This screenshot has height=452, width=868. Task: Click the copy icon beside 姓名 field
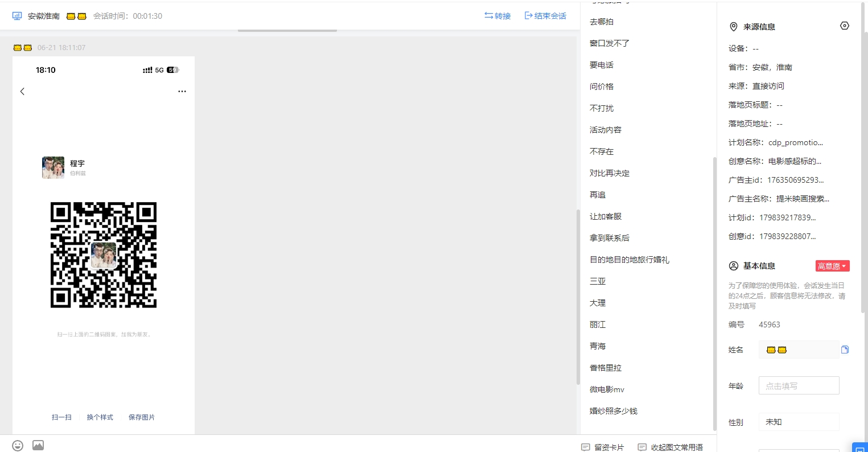coord(845,350)
